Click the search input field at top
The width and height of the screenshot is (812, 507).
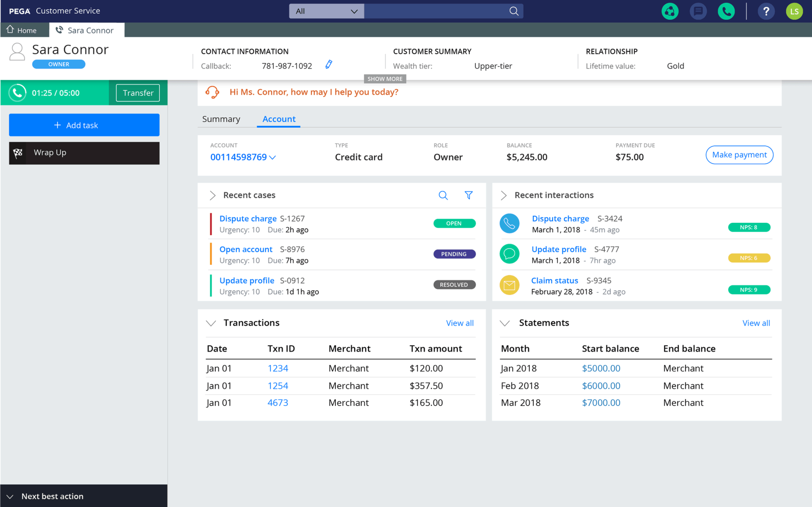point(441,11)
